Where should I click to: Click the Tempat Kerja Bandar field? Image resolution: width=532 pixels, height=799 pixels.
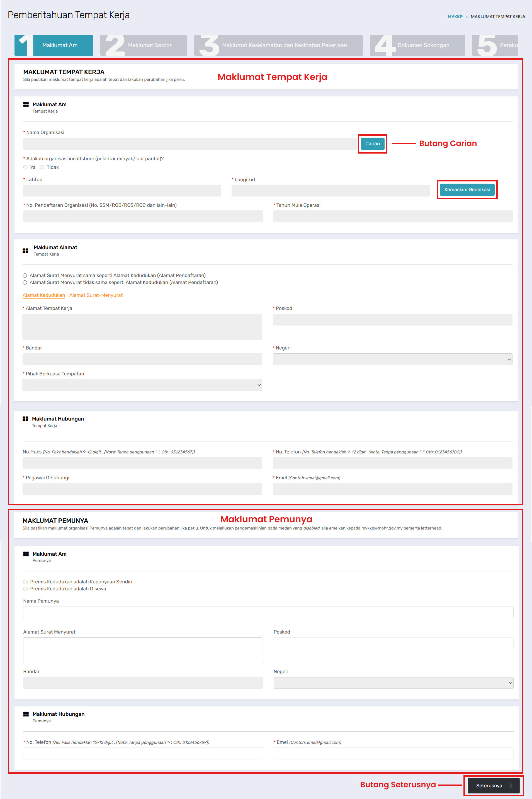pyautogui.click(x=142, y=359)
